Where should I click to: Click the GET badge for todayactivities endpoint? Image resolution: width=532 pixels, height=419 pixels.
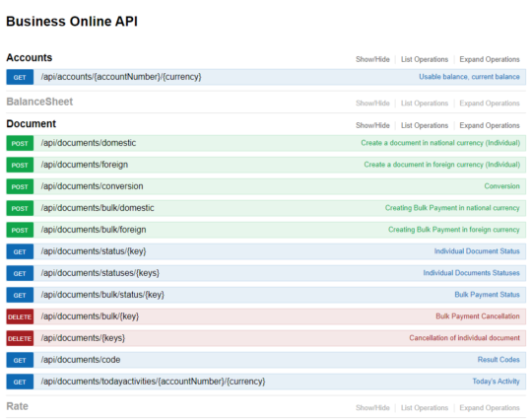coord(20,382)
